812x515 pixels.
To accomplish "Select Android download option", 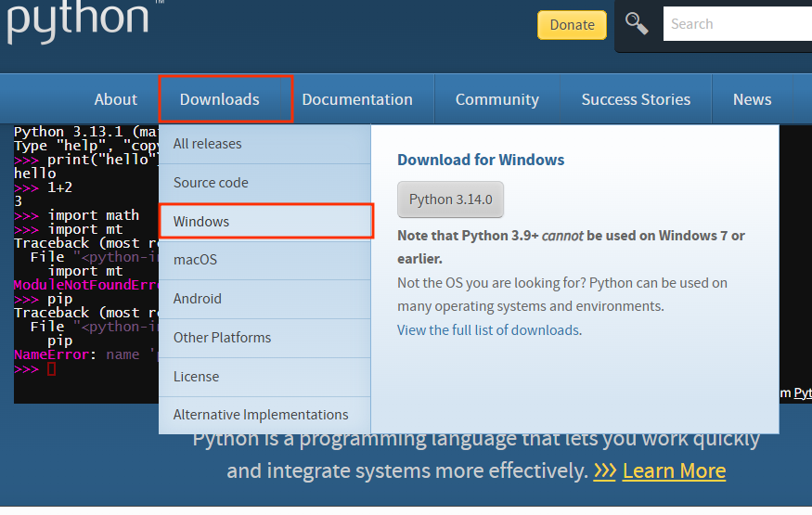I will pos(198,299).
